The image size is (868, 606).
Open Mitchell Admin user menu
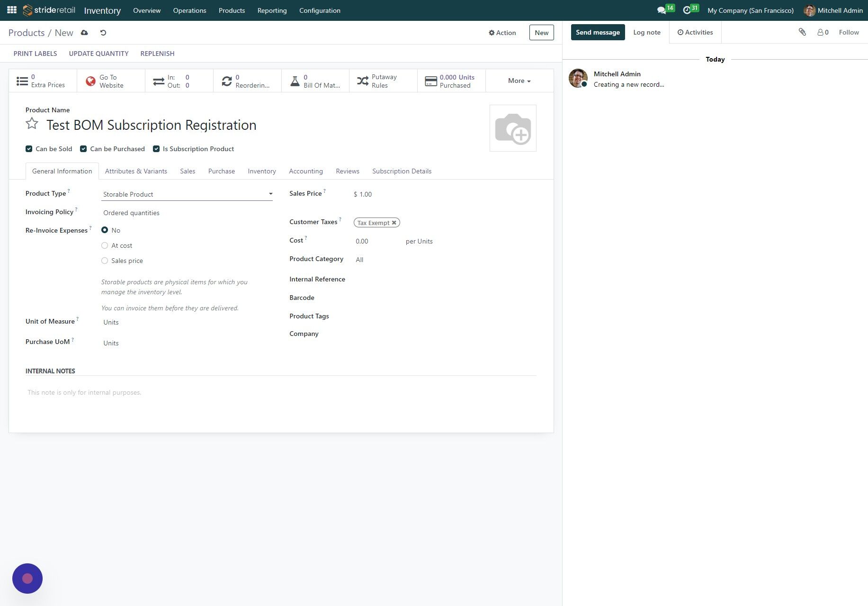[833, 10]
